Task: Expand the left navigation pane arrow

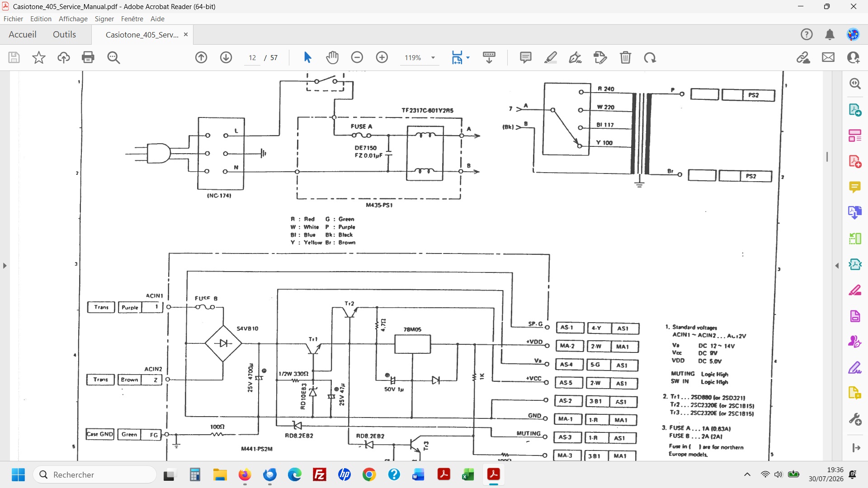Action: pyautogui.click(x=5, y=266)
